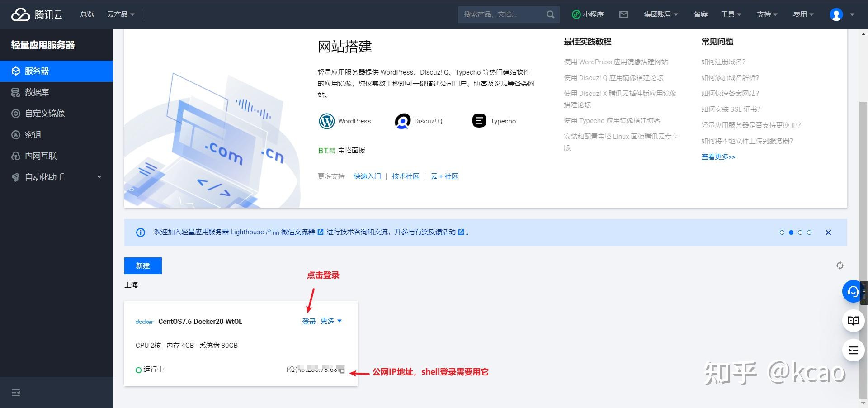
Task: Open FAQ 如何将本地文件上传到服务器?
Action: tap(747, 141)
